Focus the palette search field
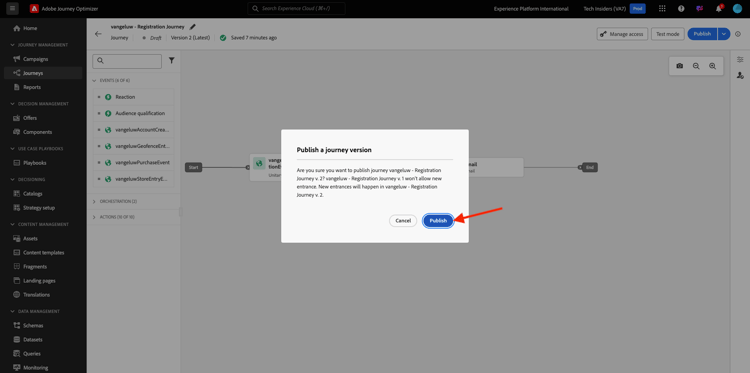The width and height of the screenshot is (750, 373). [127, 61]
